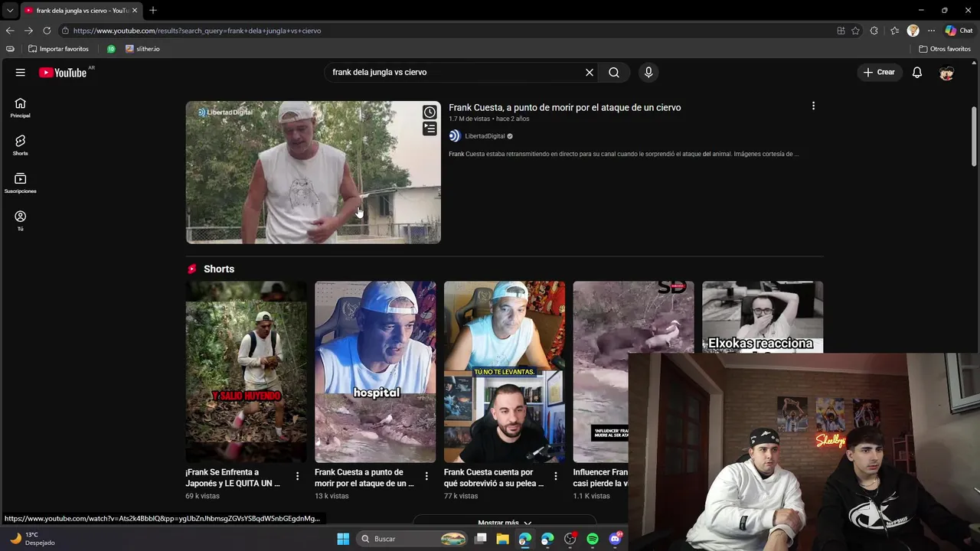Image resolution: width=980 pixels, height=551 pixels.
Task: View site information lock icon
Action: (66, 31)
